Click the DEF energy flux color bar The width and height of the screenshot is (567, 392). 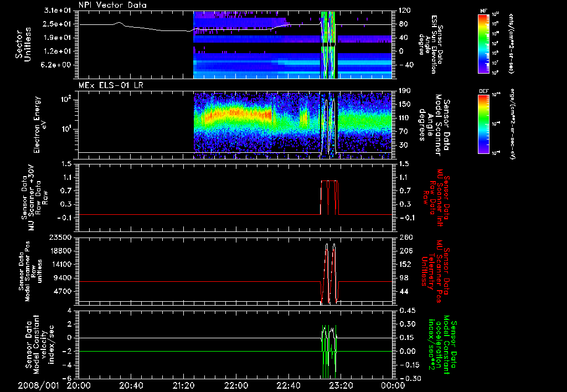click(x=484, y=123)
